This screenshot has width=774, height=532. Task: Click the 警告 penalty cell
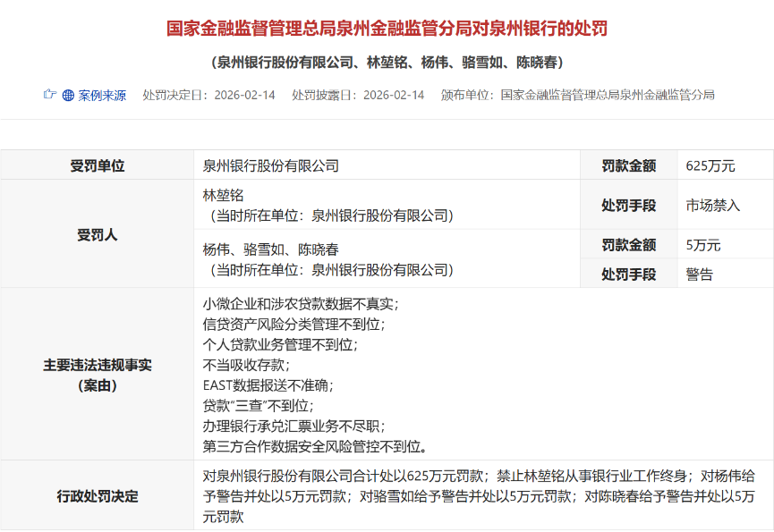(x=725, y=274)
